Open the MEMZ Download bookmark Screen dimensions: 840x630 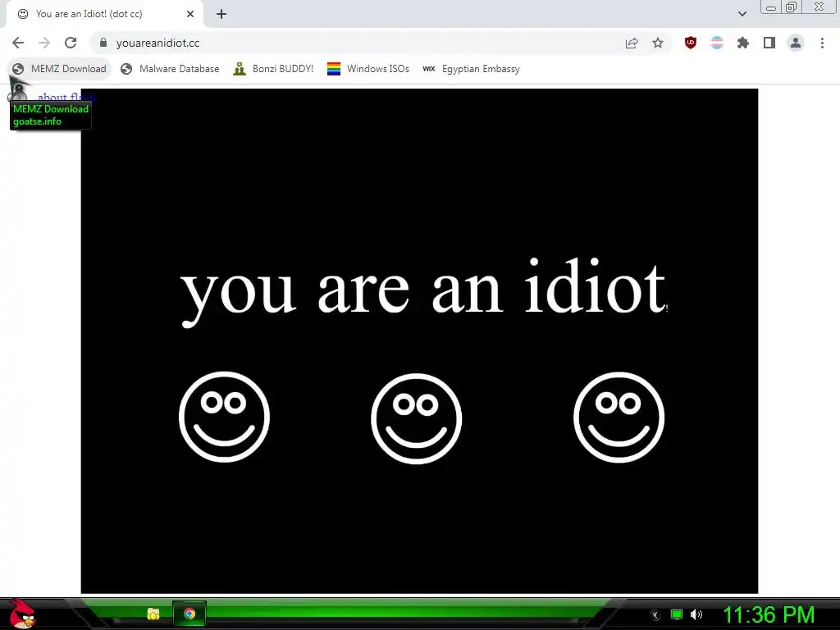click(x=59, y=69)
